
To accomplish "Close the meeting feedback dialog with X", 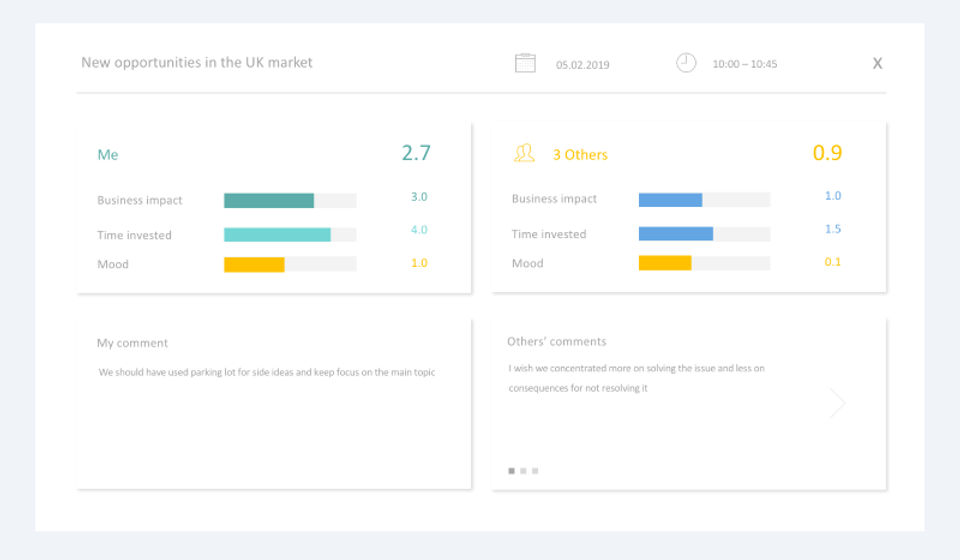I will [877, 63].
